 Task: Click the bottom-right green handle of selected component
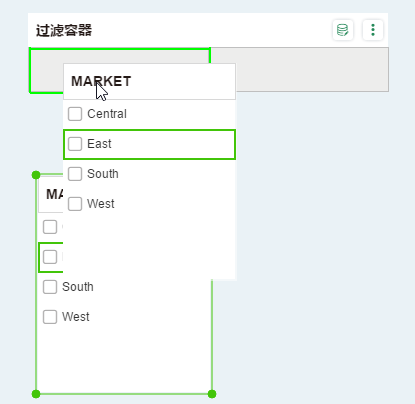[212, 394]
